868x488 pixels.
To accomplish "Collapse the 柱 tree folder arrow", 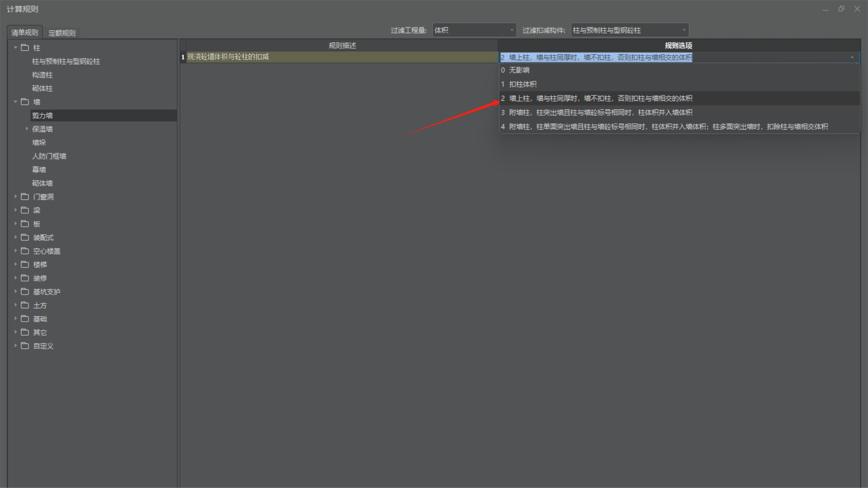I will [15, 47].
